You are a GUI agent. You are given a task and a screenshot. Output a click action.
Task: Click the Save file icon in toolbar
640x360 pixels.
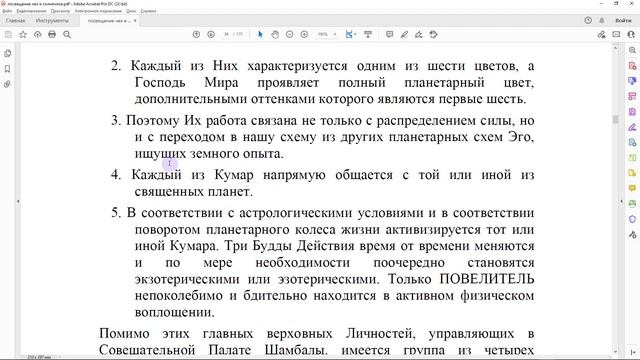(x=8, y=35)
